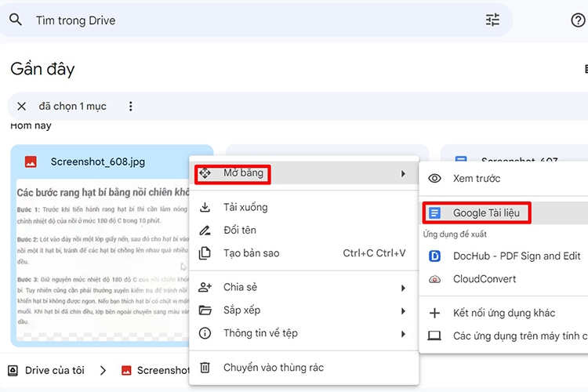Expand the "Chia sẻ" submenu arrow
The width and height of the screenshot is (588, 392).
[403, 288]
